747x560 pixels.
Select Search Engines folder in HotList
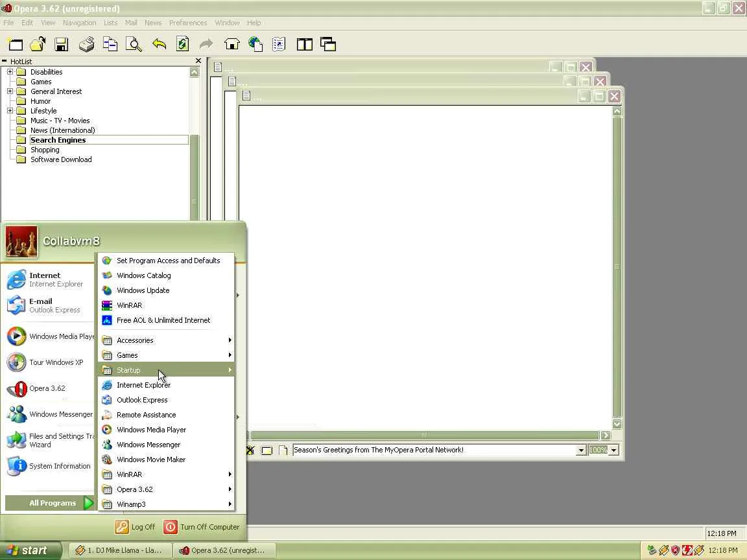[58, 140]
